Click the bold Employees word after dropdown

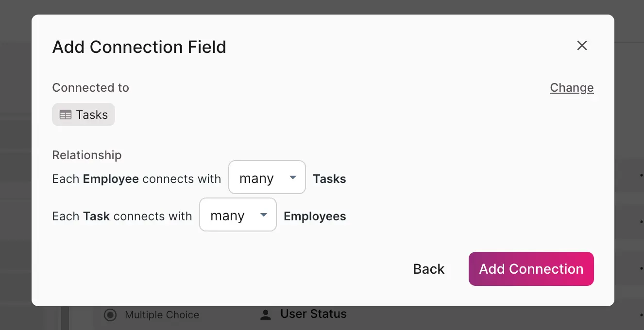click(315, 216)
